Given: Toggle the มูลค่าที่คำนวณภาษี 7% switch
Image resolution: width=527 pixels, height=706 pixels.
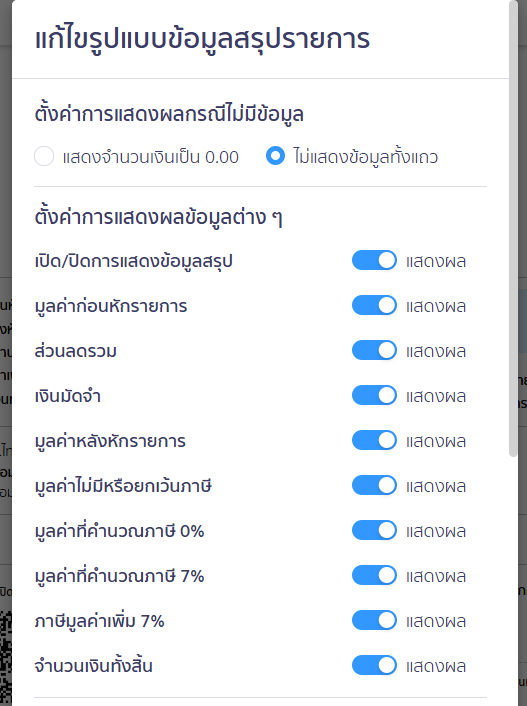Looking at the screenshot, I should 374,576.
